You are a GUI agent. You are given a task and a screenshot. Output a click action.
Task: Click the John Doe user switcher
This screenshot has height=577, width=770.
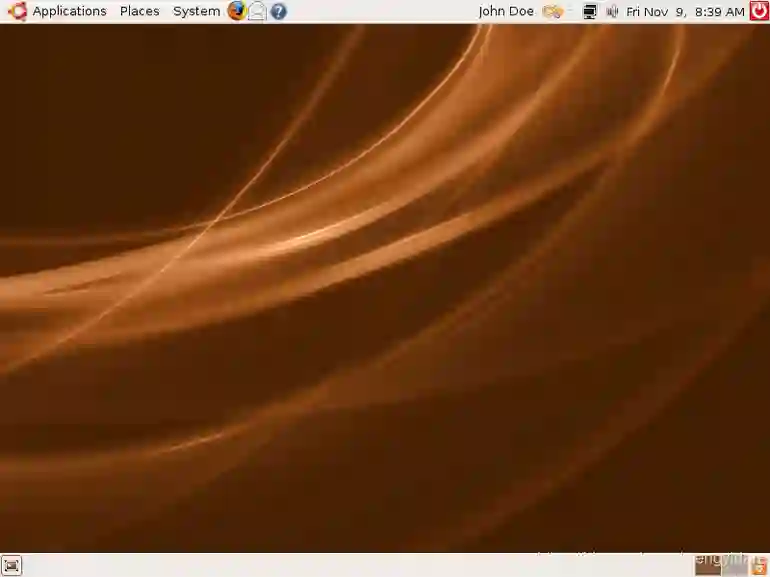tap(506, 11)
